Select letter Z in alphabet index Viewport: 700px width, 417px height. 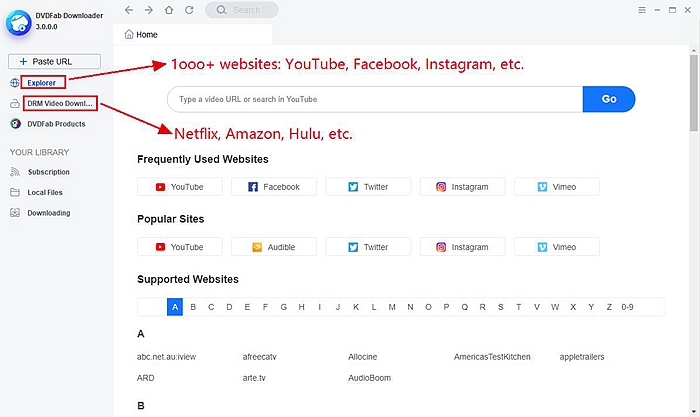coord(609,307)
